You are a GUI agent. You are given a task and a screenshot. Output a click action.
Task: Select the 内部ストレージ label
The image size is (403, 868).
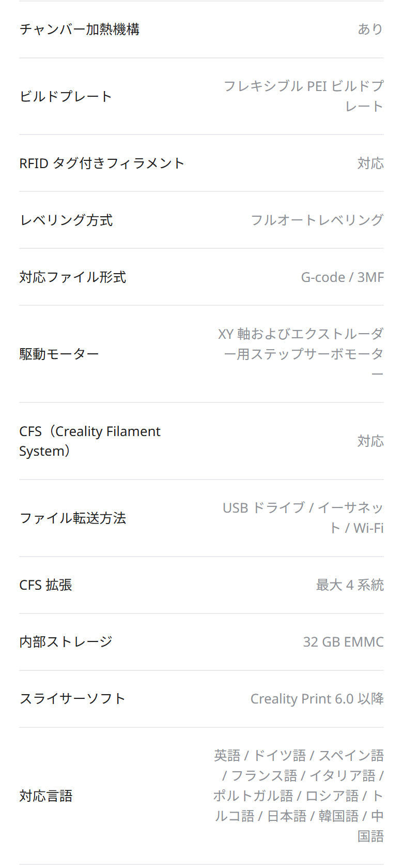pyautogui.click(x=66, y=642)
